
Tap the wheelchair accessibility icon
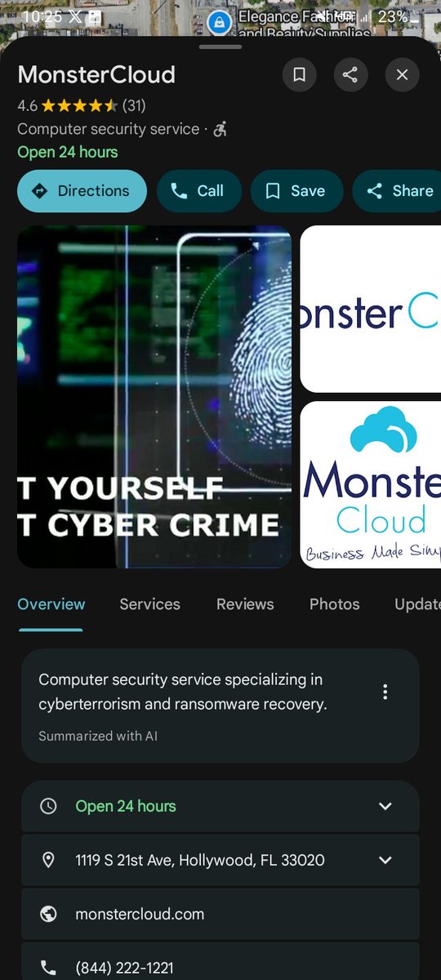tap(220, 129)
